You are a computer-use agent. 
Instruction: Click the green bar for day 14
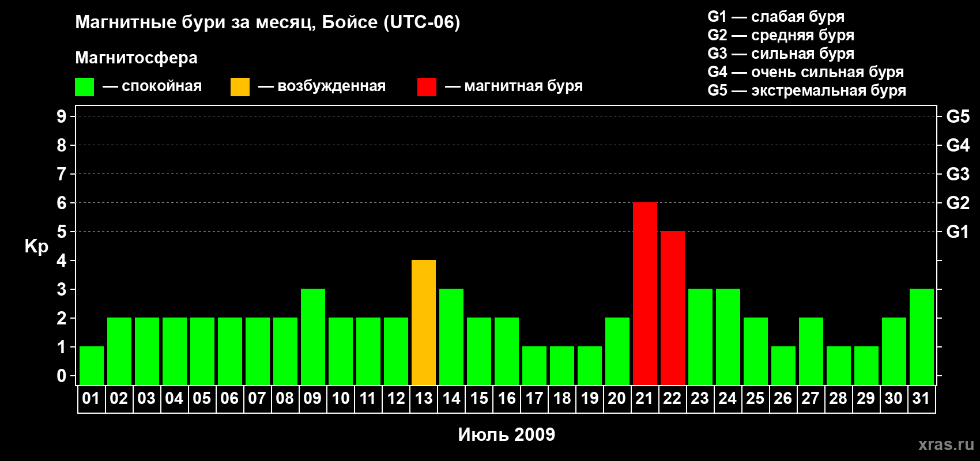(x=451, y=337)
